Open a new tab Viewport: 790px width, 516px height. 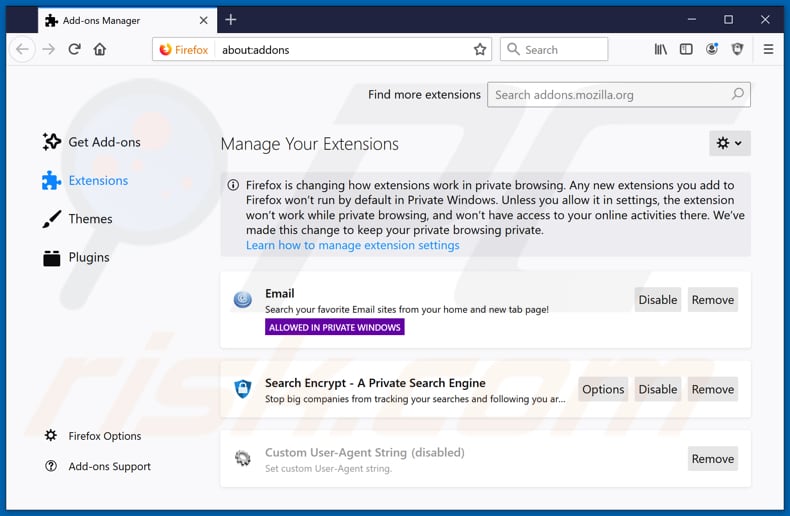click(x=231, y=20)
